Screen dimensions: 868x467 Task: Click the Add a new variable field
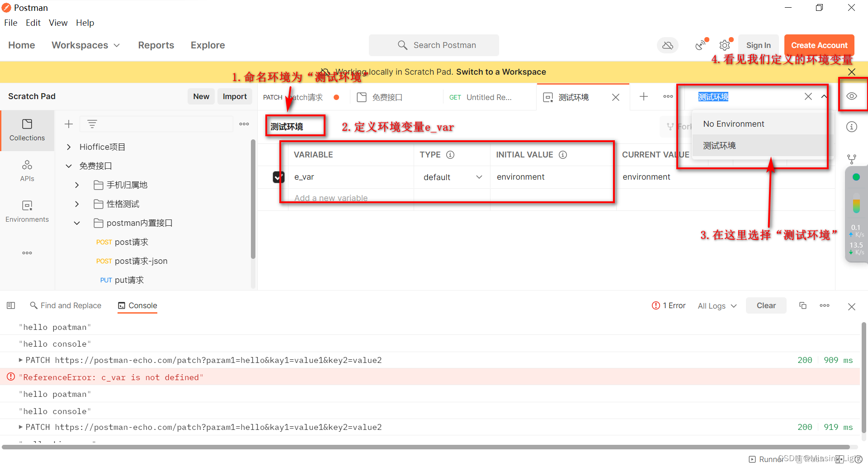pos(330,198)
